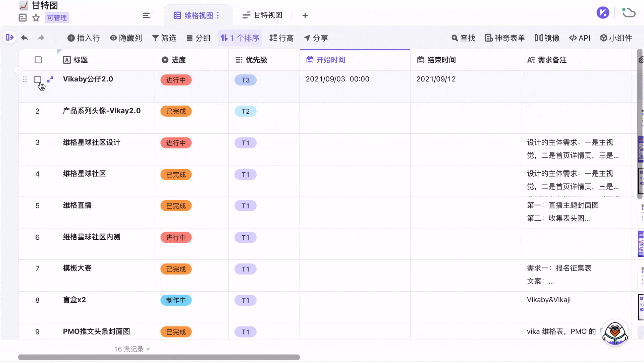Open the 隐藏列 (hide fields) tool
The height and width of the screenshot is (362, 644).
126,38
